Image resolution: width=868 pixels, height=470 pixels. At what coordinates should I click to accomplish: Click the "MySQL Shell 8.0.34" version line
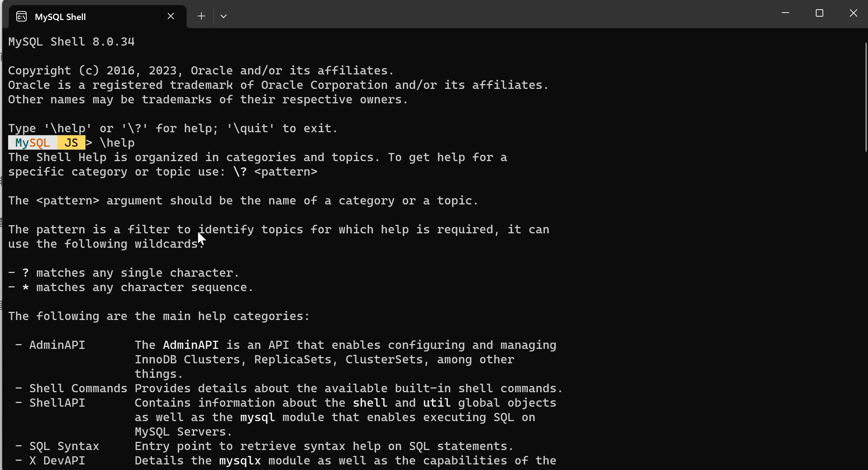click(71, 41)
